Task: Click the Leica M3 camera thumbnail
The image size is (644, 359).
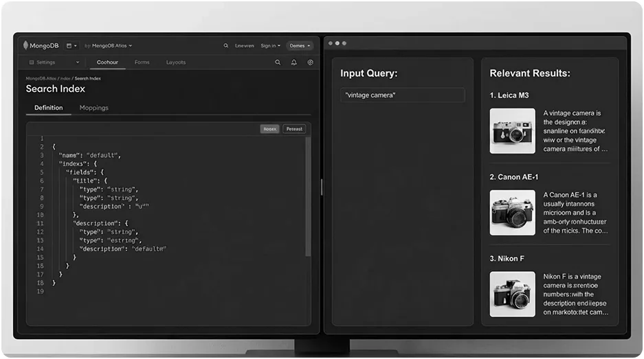Action: click(x=513, y=131)
